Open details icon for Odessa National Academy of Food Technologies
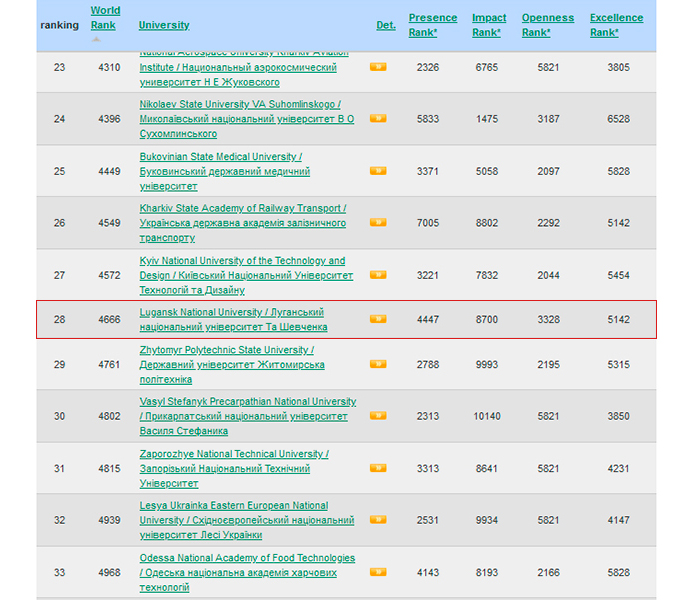 [x=378, y=572]
